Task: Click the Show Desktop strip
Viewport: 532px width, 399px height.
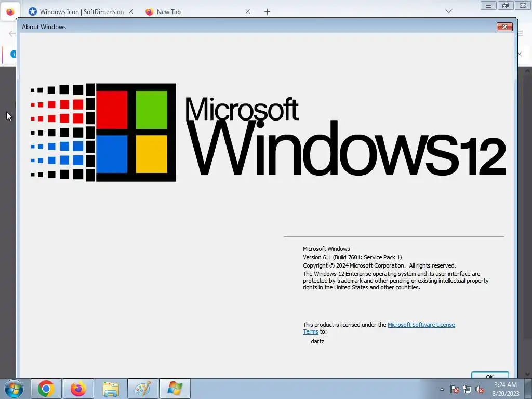Action: (528, 389)
